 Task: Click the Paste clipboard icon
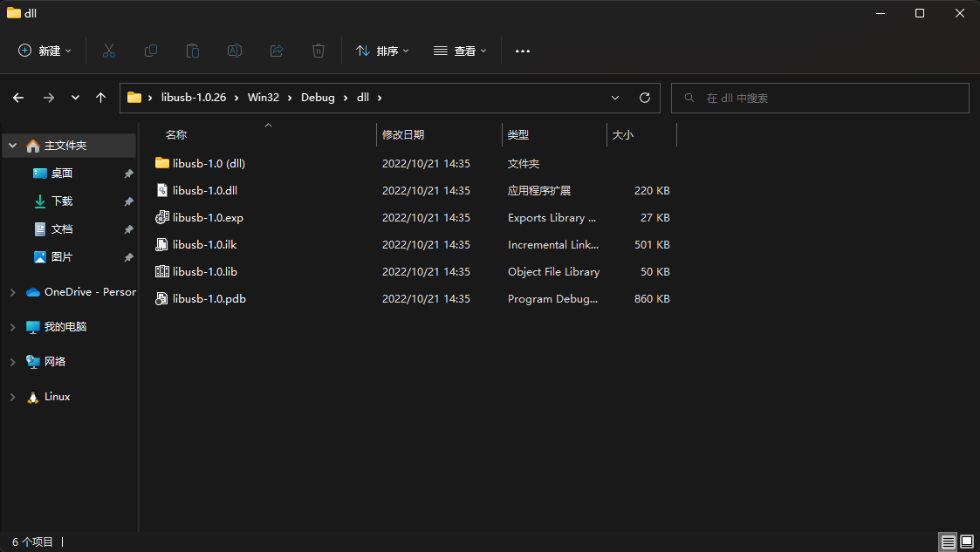193,51
